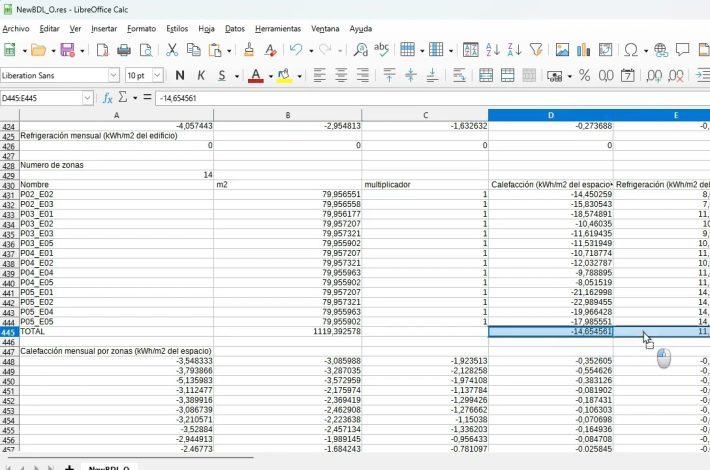Click the Function Wizard fx icon

108,98
